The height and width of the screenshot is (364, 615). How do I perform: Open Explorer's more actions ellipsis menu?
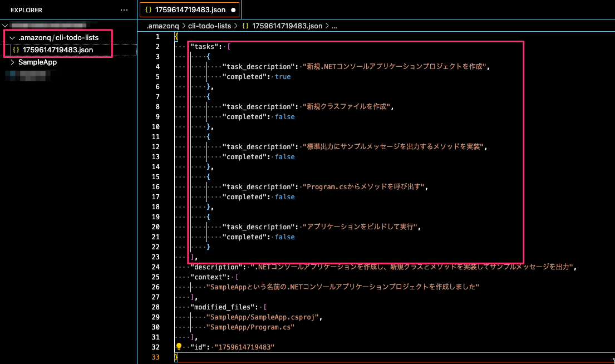point(124,10)
